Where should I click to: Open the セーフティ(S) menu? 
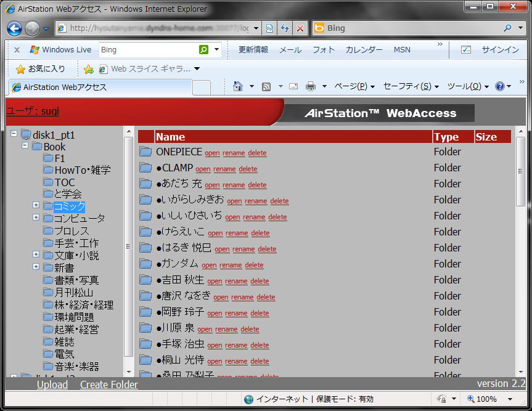[411, 87]
